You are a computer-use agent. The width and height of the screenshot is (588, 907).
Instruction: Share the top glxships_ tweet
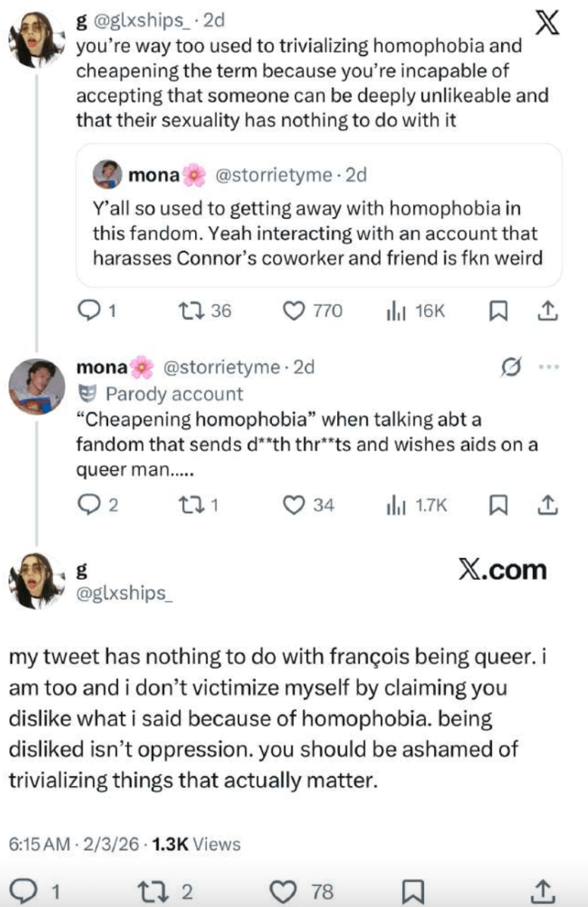click(549, 311)
